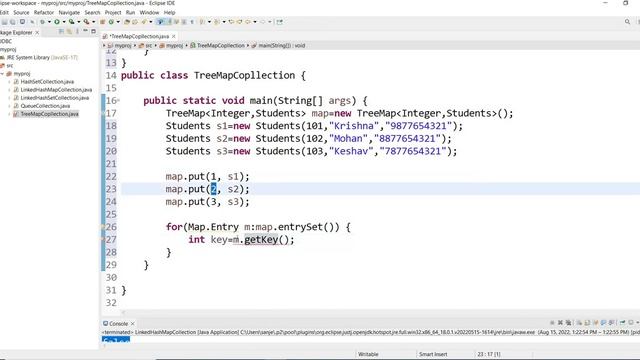
Task: Click the Quick Access search magnifier icon
Action: pyautogui.click(x=627, y=22)
